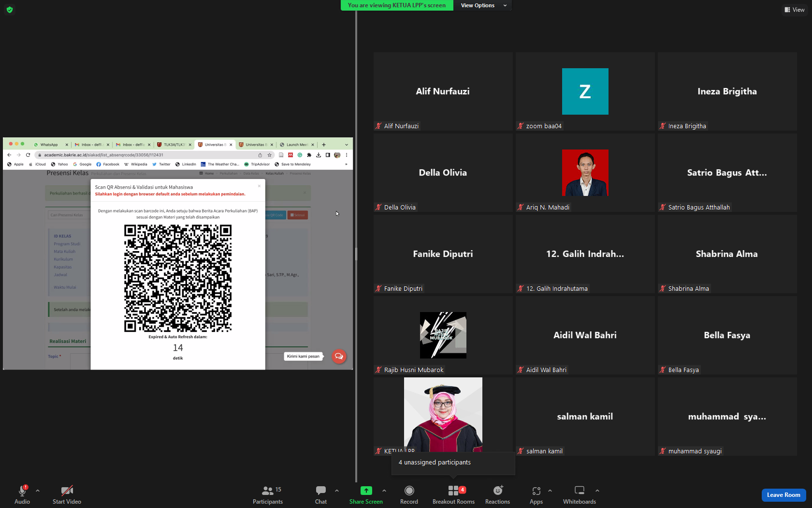Open the tab search chevron in shared browser
Viewport: 812px width, 508px height.
point(347,145)
